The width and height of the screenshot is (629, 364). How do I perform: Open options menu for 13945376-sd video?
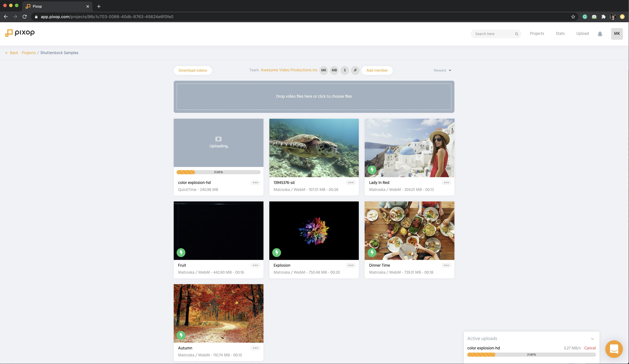coord(351,183)
